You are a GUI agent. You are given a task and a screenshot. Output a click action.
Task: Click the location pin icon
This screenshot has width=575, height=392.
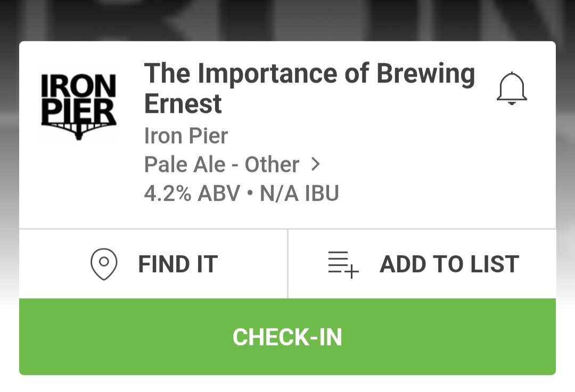coord(104,264)
